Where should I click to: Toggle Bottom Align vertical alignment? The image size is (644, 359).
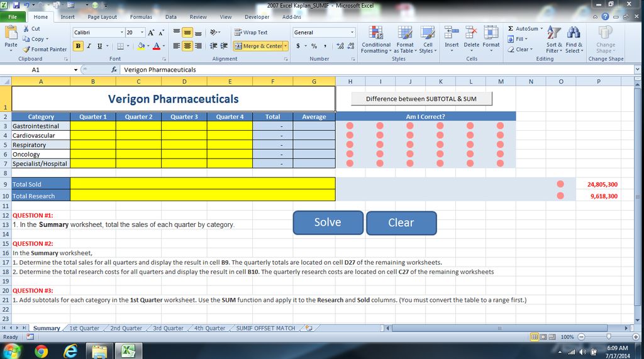(x=198, y=33)
